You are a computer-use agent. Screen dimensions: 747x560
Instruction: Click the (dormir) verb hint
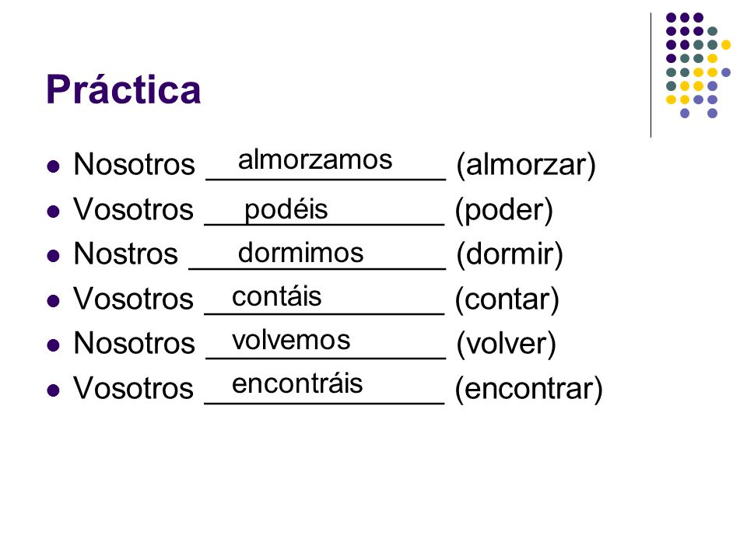click(510, 254)
